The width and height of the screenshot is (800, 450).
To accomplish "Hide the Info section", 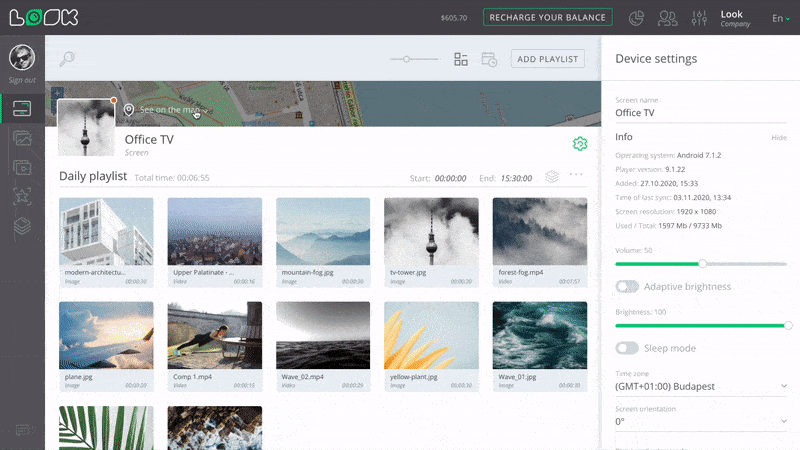I will pos(779,138).
